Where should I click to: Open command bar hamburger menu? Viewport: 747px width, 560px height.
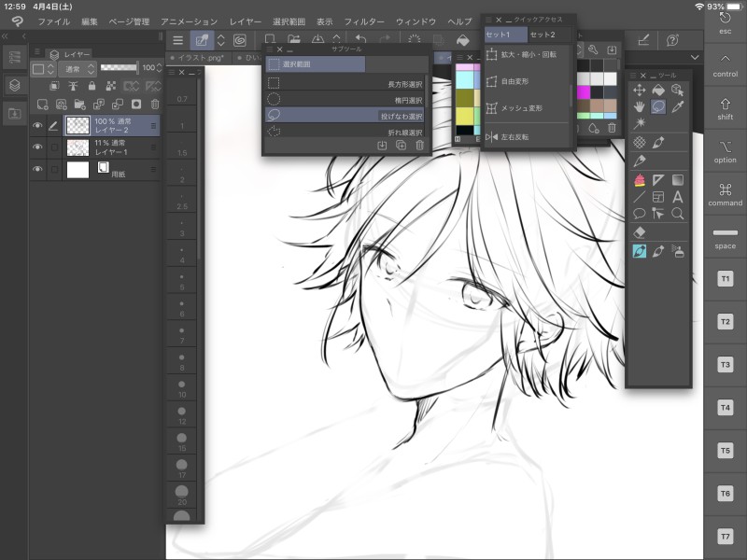[x=177, y=40]
